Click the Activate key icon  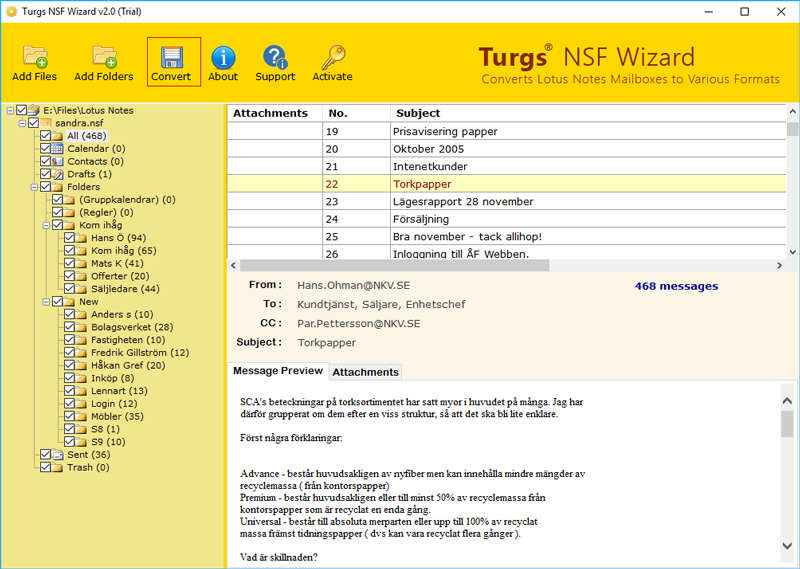click(333, 57)
